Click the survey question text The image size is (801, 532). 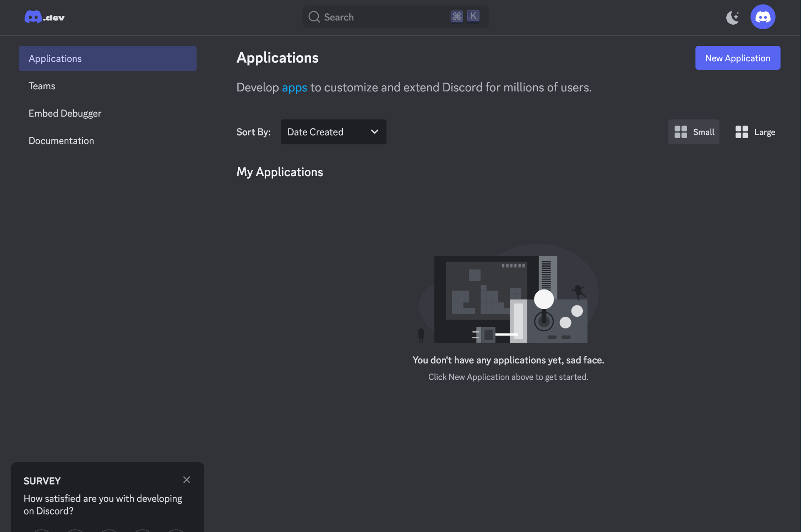(103, 505)
